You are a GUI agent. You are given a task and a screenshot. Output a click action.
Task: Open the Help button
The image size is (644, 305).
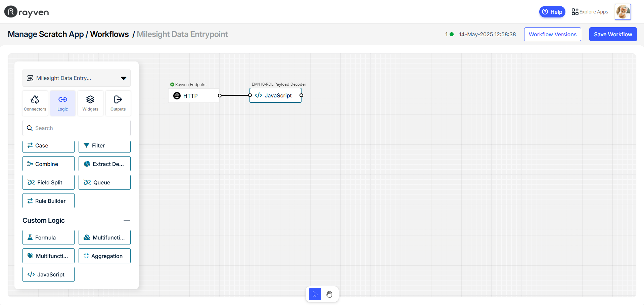pos(552,12)
